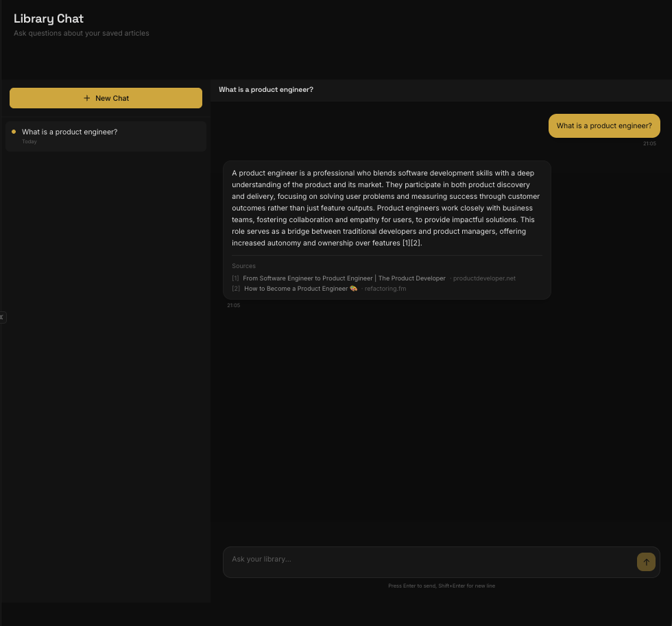Click the yellow unread dot beside today's chat

pyautogui.click(x=13, y=132)
